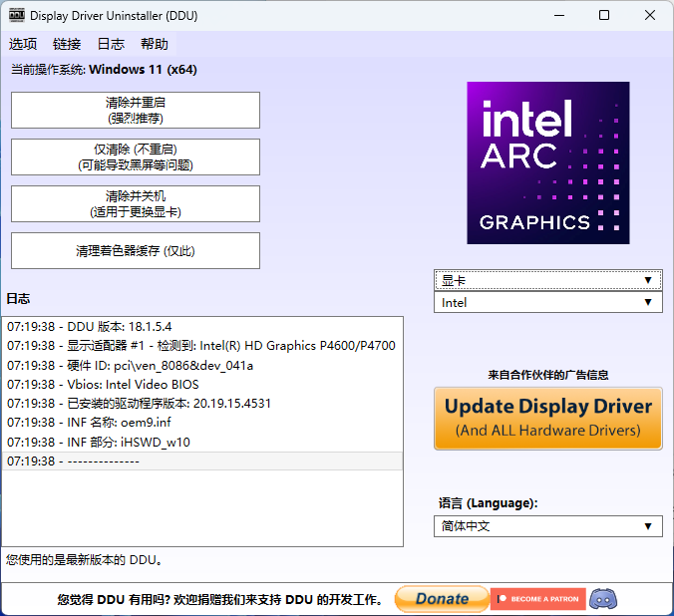Click the Become a Patron button
Screen dimensions: 674x616
(538, 599)
